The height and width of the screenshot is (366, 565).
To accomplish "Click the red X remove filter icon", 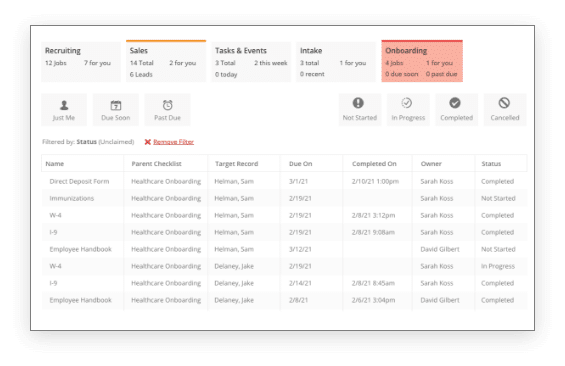I will point(147,142).
